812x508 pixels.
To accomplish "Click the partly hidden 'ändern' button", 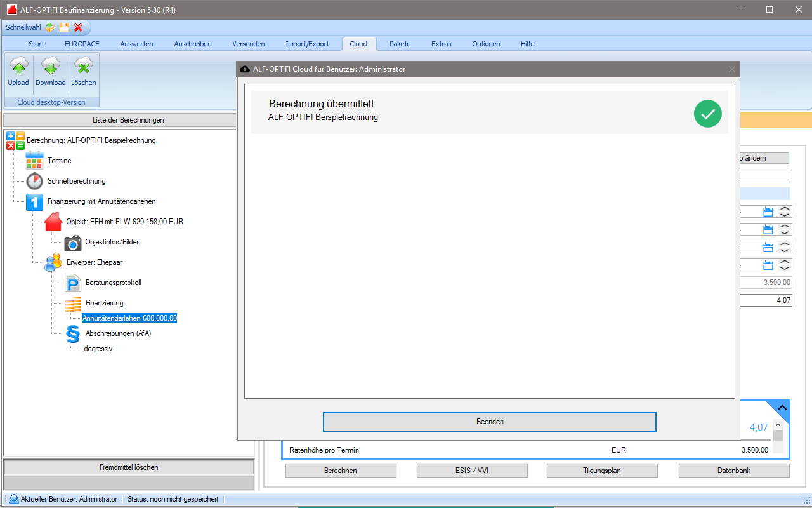I will [x=765, y=158].
